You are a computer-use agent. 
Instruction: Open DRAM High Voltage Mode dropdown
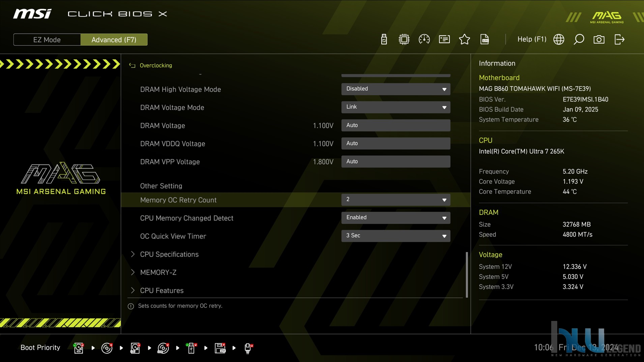pos(396,89)
